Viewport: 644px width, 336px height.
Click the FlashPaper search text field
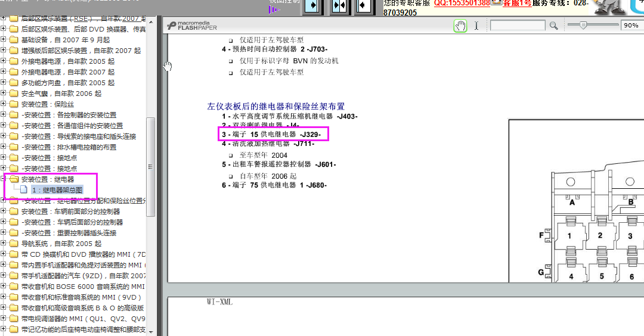click(518, 26)
